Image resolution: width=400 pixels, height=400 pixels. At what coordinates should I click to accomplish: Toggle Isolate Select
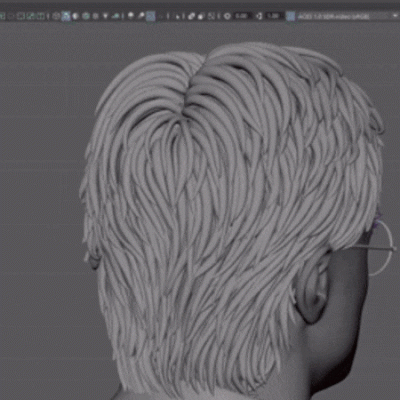tap(178, 16)
